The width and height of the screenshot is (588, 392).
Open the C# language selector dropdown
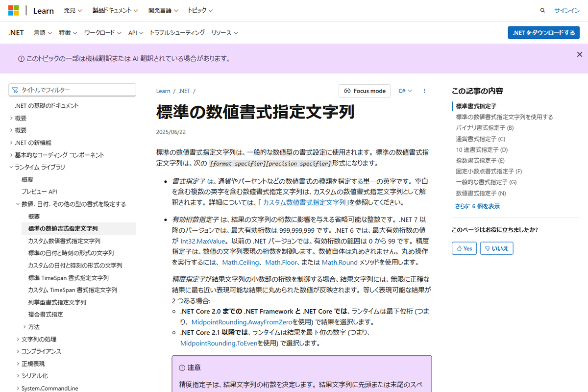405,91
